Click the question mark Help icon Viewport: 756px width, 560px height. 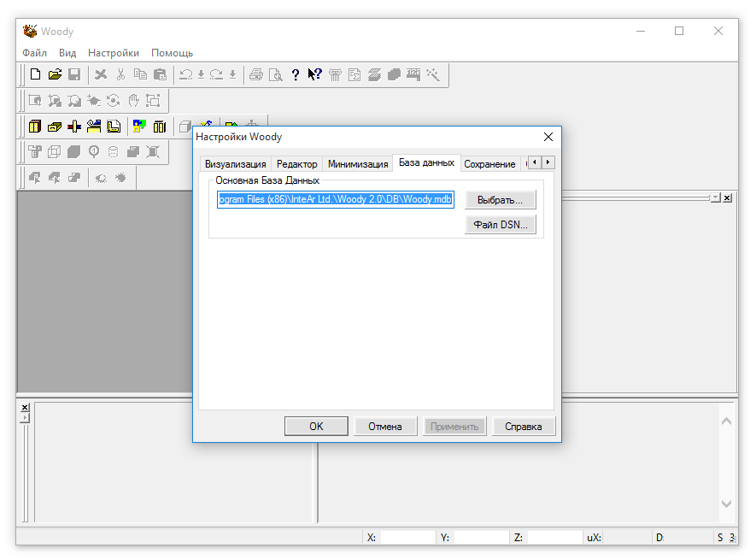295,74
